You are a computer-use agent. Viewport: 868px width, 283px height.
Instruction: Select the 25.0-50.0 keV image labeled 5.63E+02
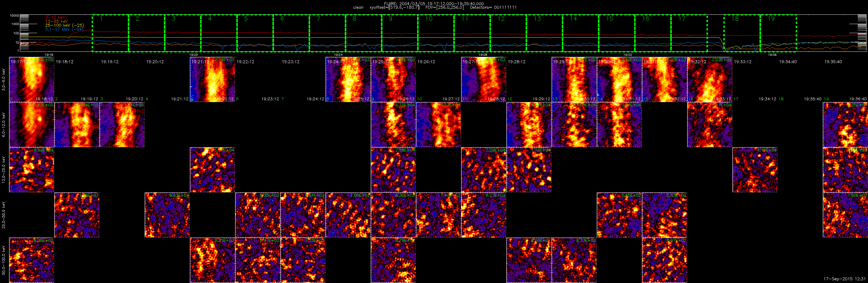665,215
